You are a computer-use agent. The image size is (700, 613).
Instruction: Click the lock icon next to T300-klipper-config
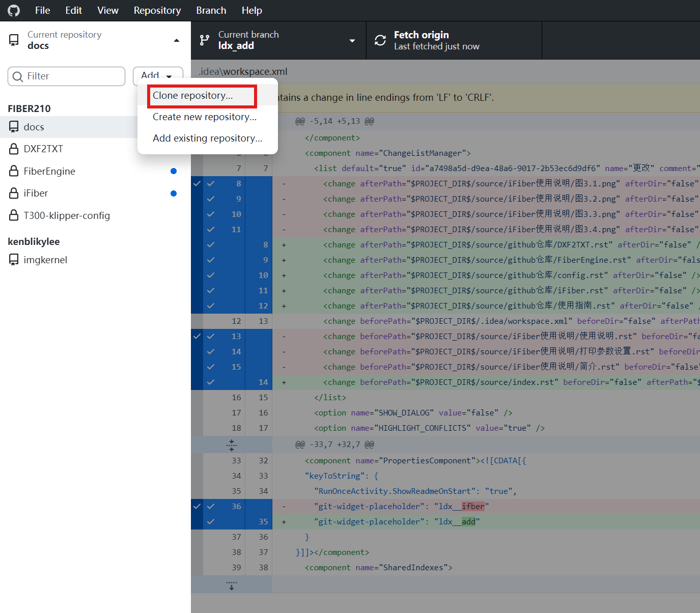[14, 215]
